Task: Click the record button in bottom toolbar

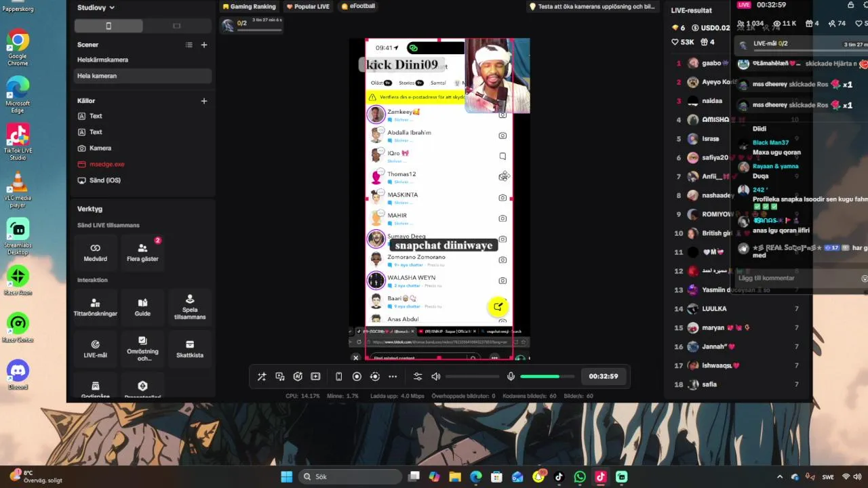Action: click(x=357, y=376)
